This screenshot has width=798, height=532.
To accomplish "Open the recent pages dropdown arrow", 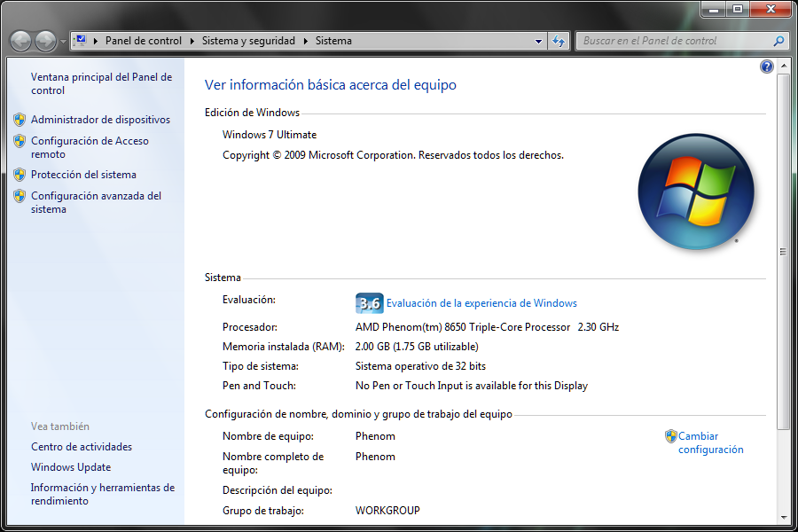I will click(x=63, y=42).
